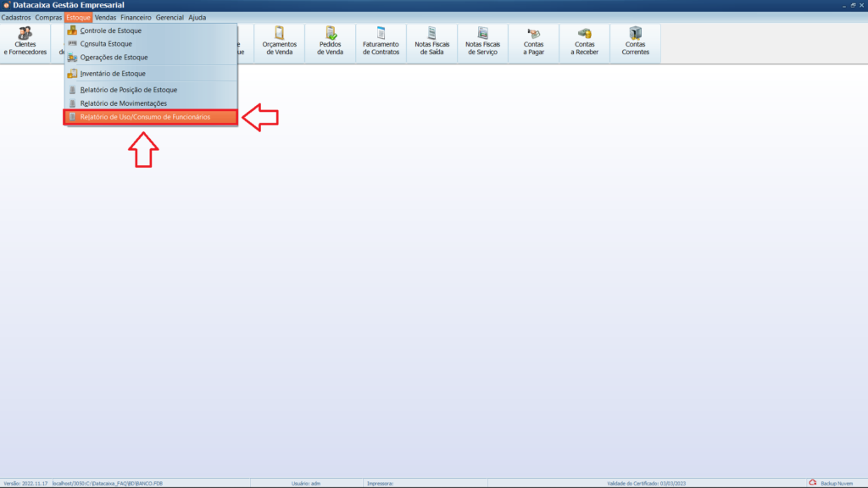Open Relatório de Posição de Estoque
Screen dimensions: 868x488
(x=128, y=90)
